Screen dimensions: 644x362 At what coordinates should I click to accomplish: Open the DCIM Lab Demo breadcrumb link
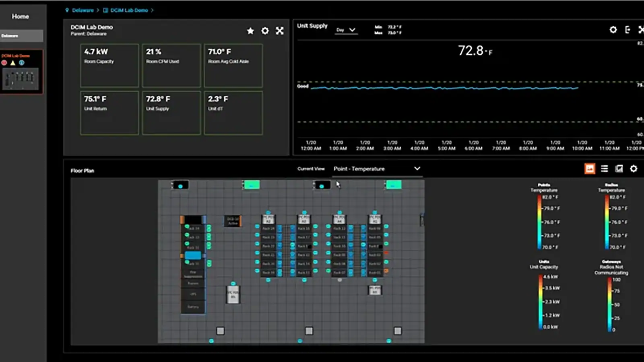(129, 10)
